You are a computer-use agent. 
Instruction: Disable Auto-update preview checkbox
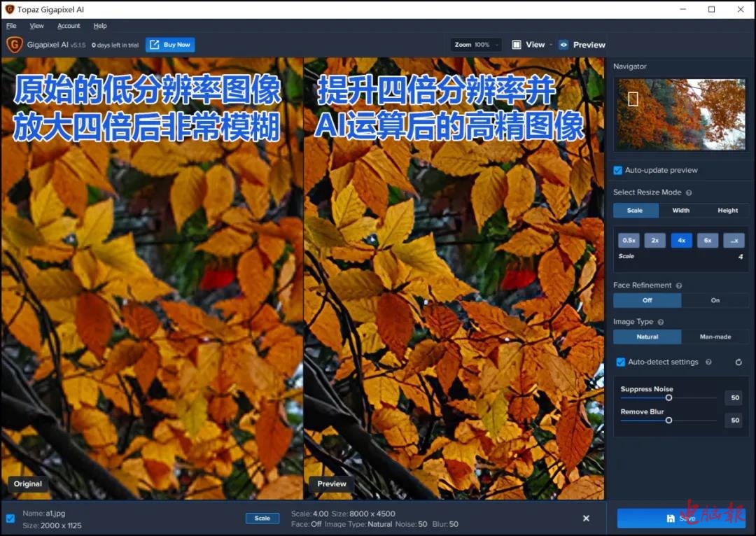[x=618, y=170]
